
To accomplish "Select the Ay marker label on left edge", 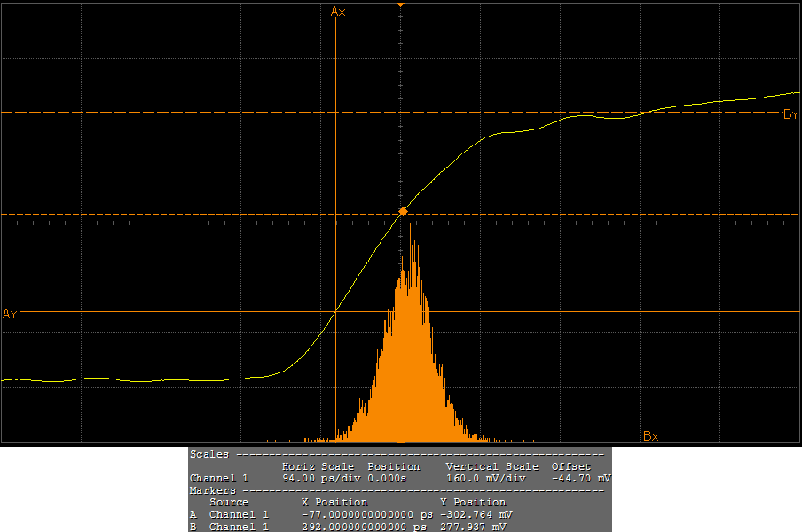I will point(10,314).
